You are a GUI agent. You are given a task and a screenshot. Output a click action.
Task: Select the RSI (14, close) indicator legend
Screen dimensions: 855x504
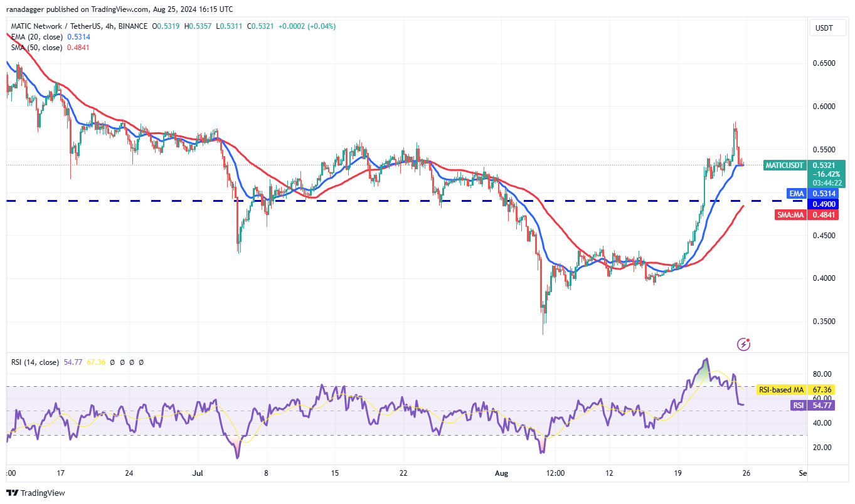(x=35, y=362)
